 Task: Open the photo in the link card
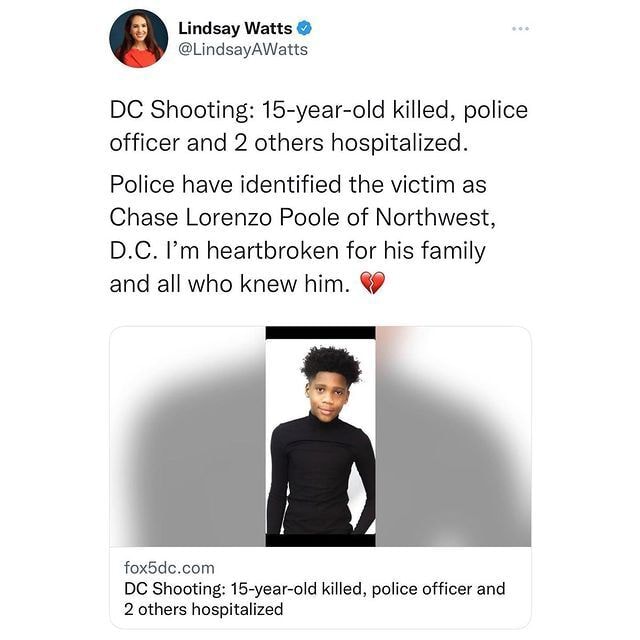point(320,436)
